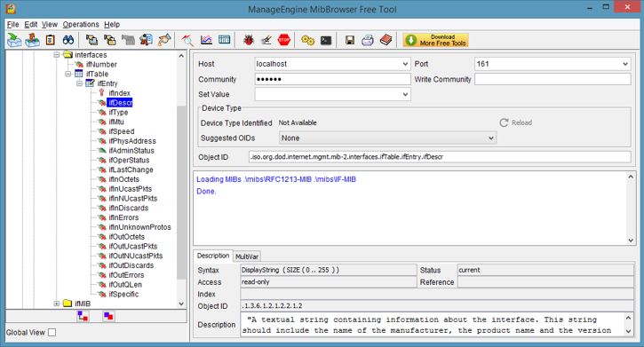Image resolution: width=644 pixels, height=347 pixels.
Task: Open the MIB description clipboard icon
Action: coord(50,40)
